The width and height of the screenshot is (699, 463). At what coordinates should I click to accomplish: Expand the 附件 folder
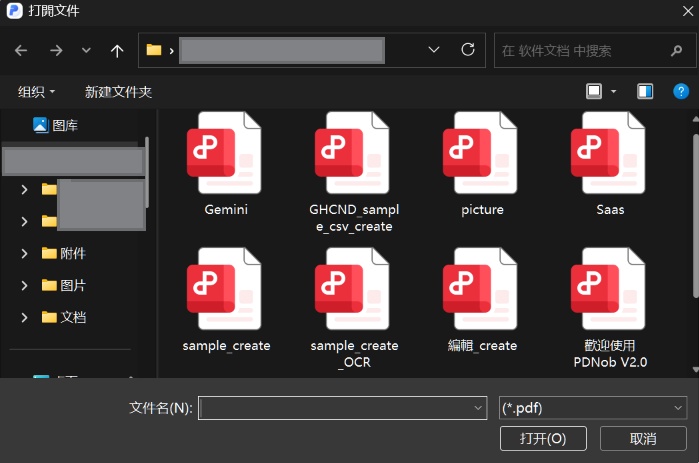pos(24,254)
